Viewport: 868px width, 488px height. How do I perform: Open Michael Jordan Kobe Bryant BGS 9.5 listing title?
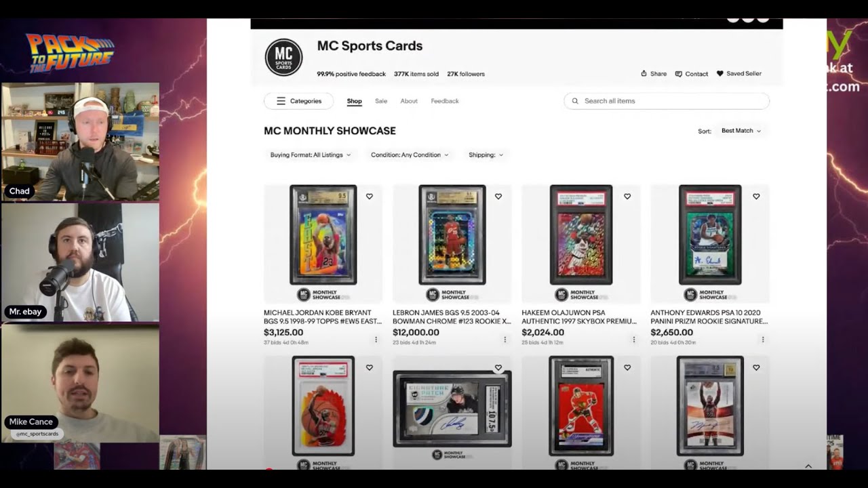(323, 317)
